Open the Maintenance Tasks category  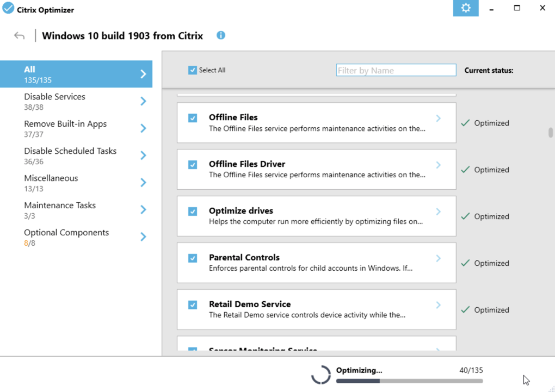pyautogui.click(x=76, y=210)
